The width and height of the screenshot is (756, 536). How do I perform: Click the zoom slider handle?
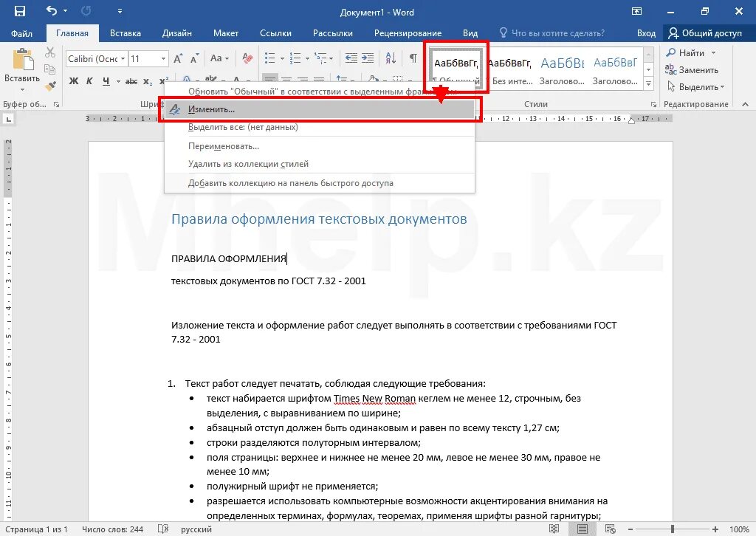point(672,529)
